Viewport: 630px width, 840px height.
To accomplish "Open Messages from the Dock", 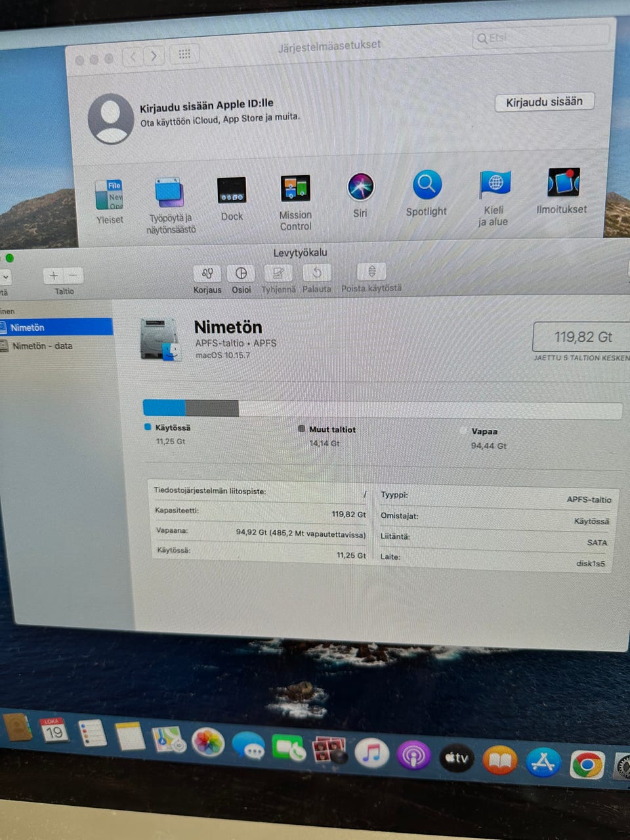I will coord(249,746).
